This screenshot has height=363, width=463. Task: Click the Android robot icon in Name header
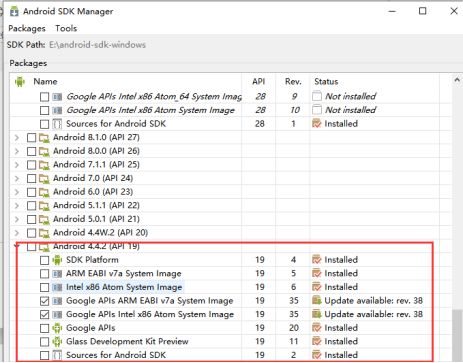coord(20,82)
